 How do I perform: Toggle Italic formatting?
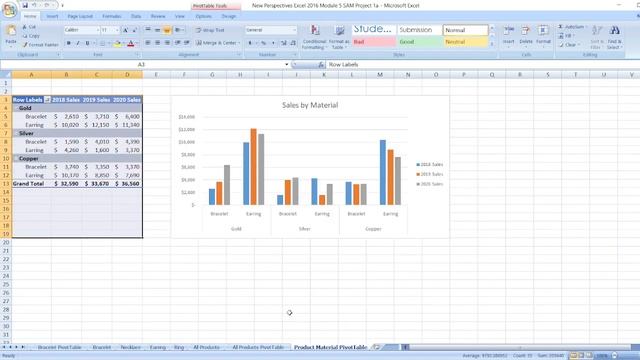[x=78, y=43]
